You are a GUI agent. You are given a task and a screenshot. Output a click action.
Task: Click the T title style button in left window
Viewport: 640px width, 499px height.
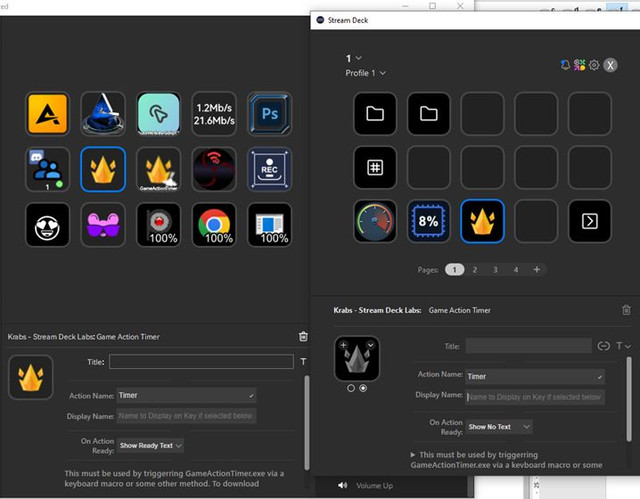point(303,361)
